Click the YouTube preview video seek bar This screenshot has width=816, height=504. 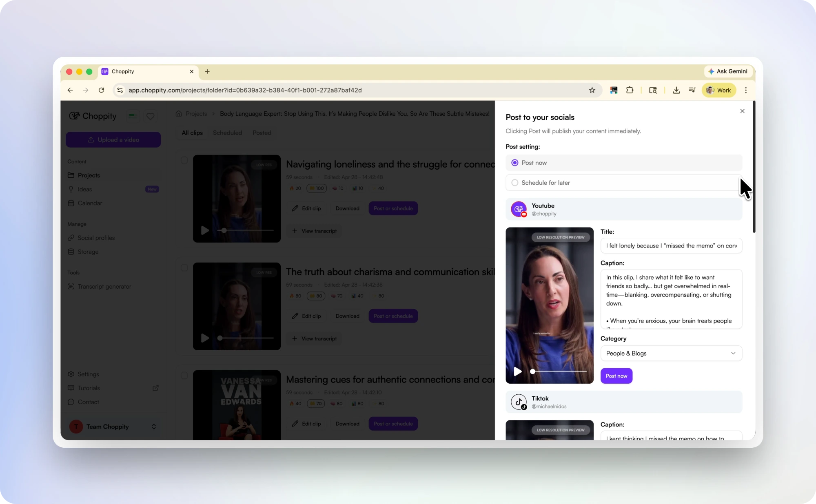point(559,371)
